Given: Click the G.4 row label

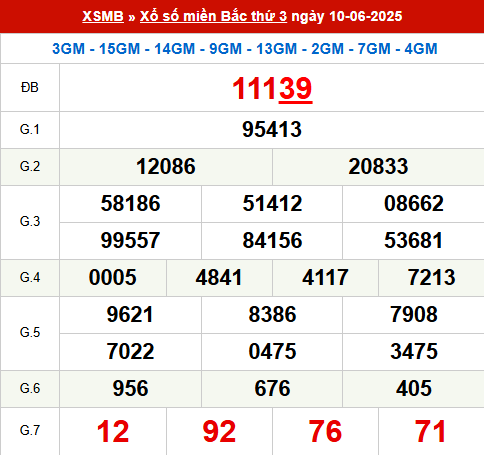Looking at the screenshot, I should click(x=30, y=277).
